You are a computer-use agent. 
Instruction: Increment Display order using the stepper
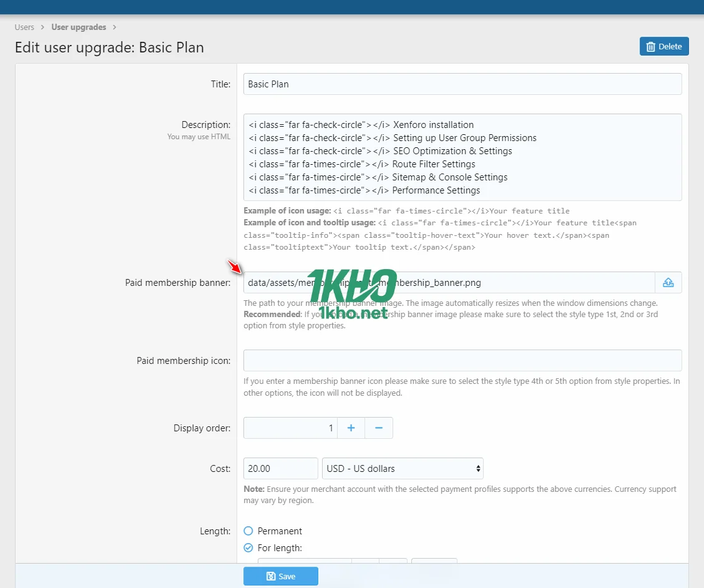(x=350, y=428)
